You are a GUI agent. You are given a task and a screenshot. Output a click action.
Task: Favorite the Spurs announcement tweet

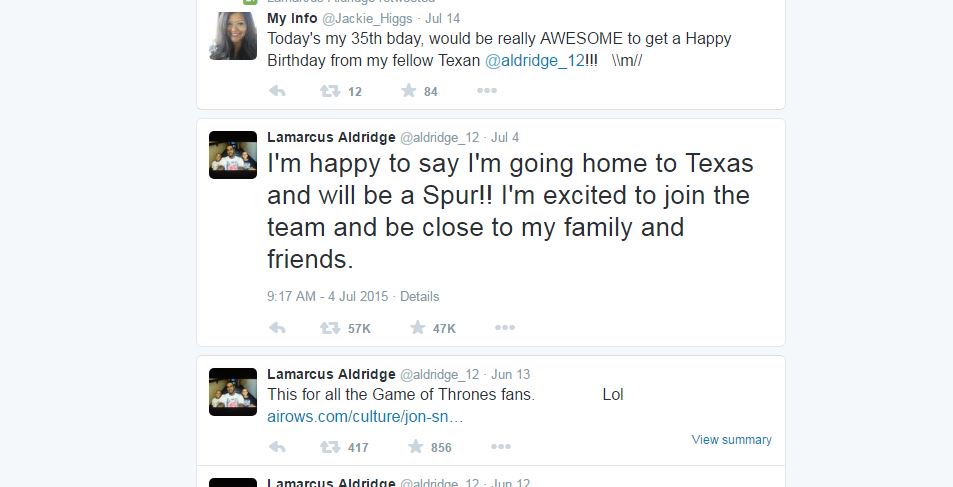(x=418, y=328)
